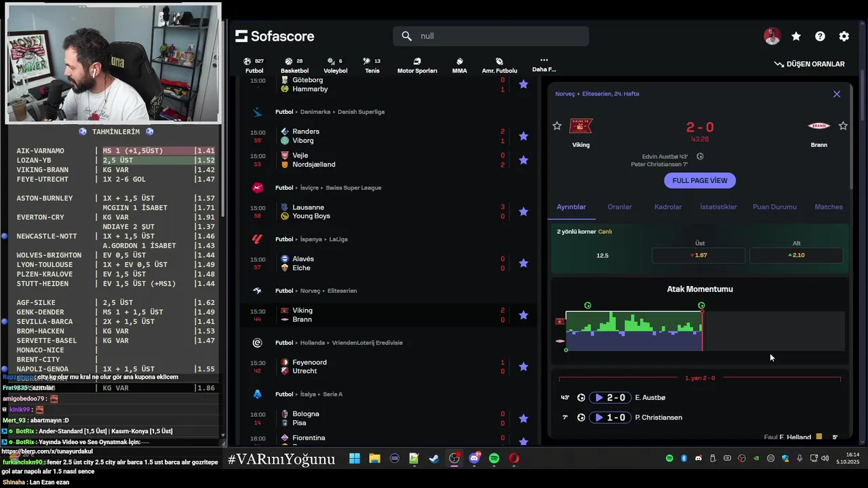Click the second goal marker above the momentum graph

point(701,306)
